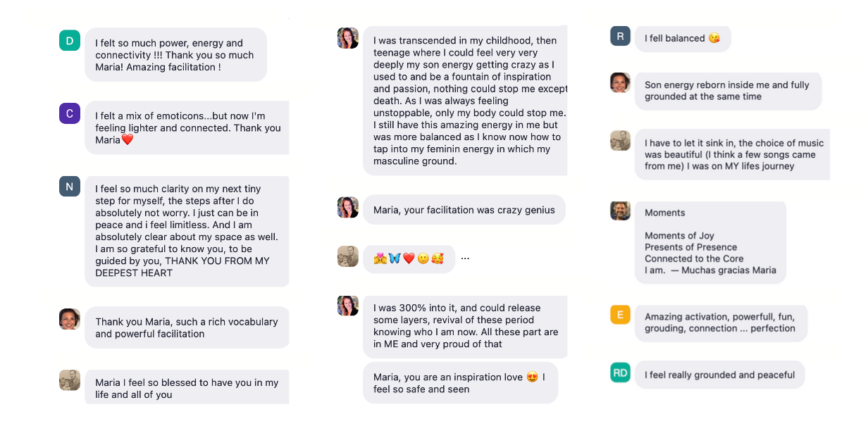Select the dark "N" avatar icon
Image resolution: width=868 pixels, height=431 pixels.
pyautogui.click(x=70, y=186)
